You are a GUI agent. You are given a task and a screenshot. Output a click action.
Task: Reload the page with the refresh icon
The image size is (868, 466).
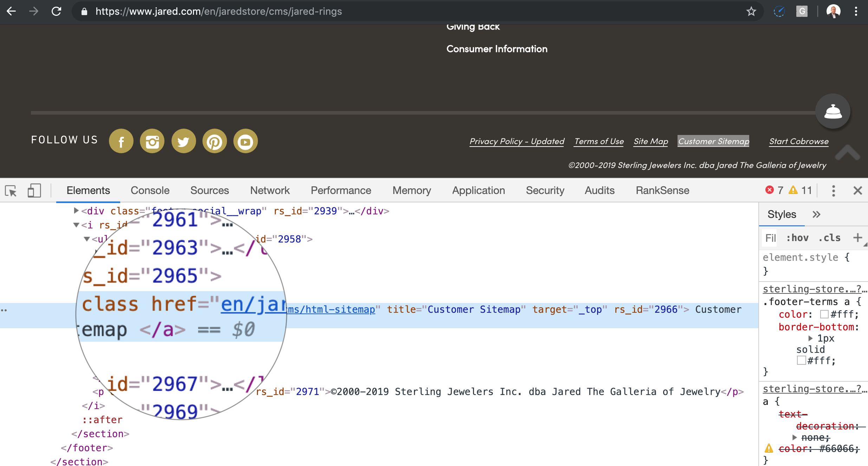click(x=57, y=12)
